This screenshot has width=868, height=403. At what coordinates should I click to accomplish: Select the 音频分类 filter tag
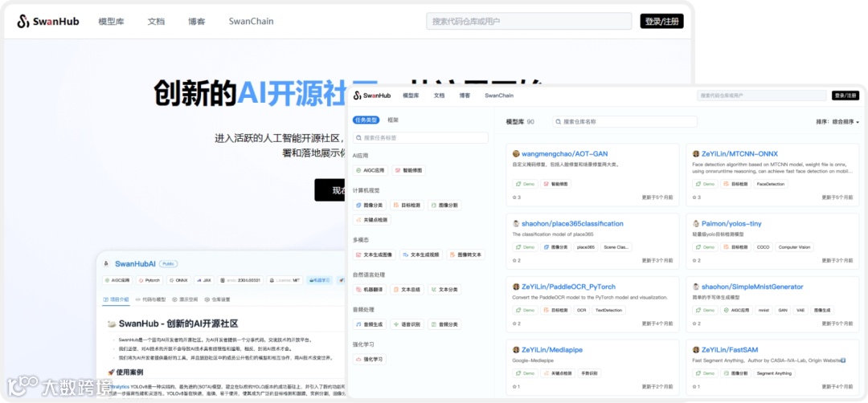point(444,324)
